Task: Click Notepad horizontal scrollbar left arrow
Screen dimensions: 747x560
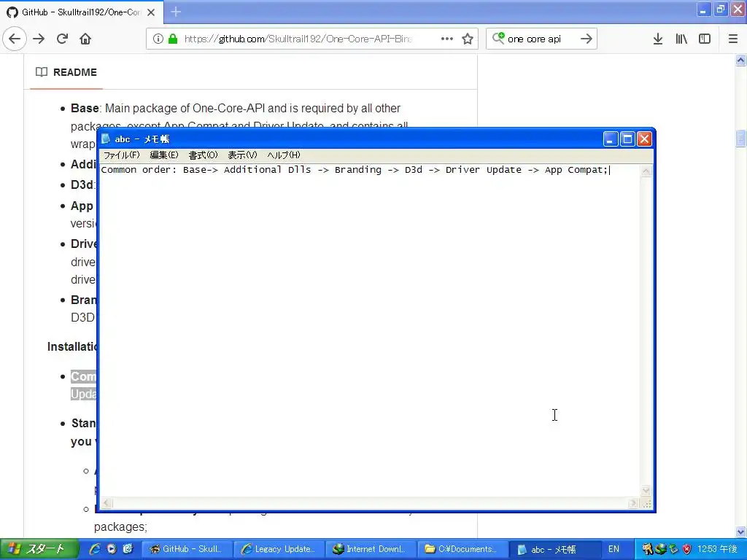Action: 107,503
